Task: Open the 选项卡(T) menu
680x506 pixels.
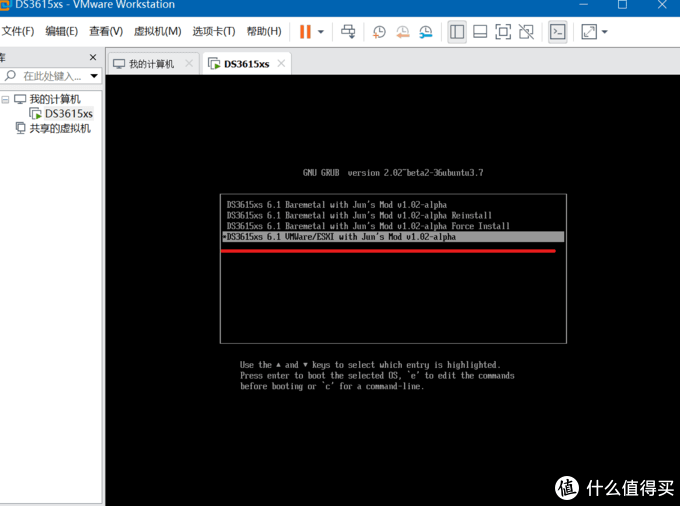Action: (x=214, y=31)
